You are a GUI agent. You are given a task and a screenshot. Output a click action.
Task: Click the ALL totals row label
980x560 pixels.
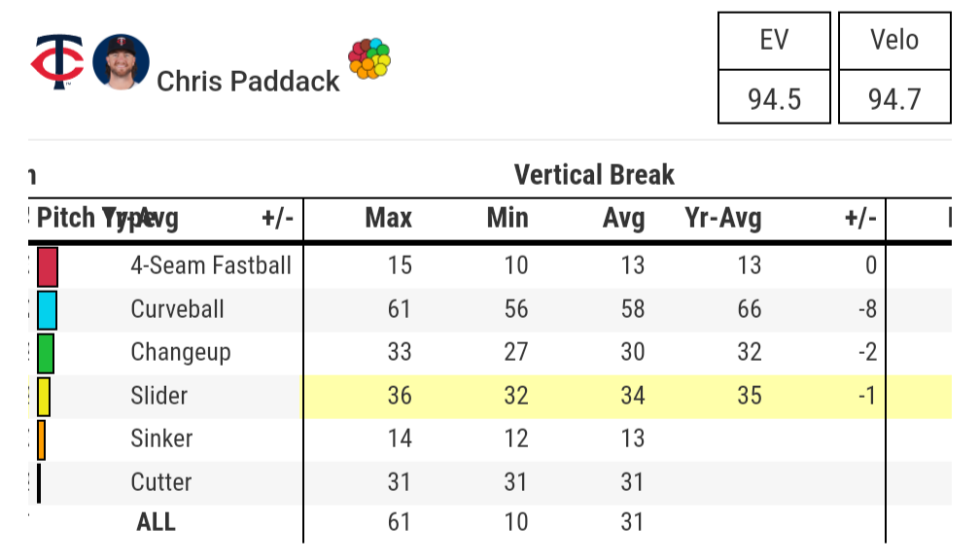point(156,522)
